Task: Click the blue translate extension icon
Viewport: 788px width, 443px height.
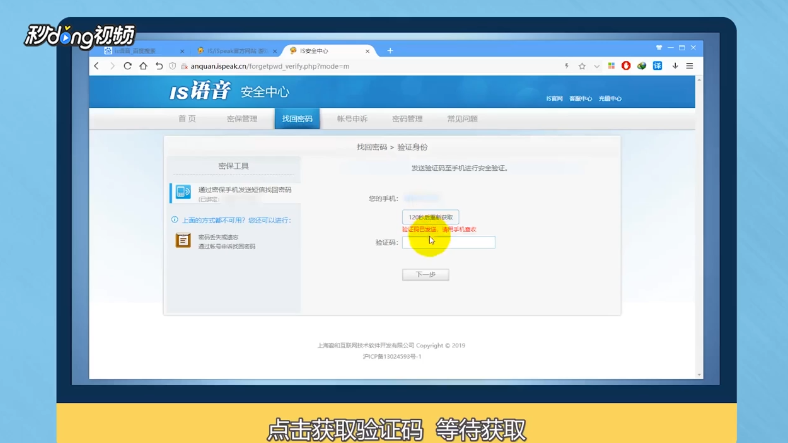Action: tap(657, 66)
